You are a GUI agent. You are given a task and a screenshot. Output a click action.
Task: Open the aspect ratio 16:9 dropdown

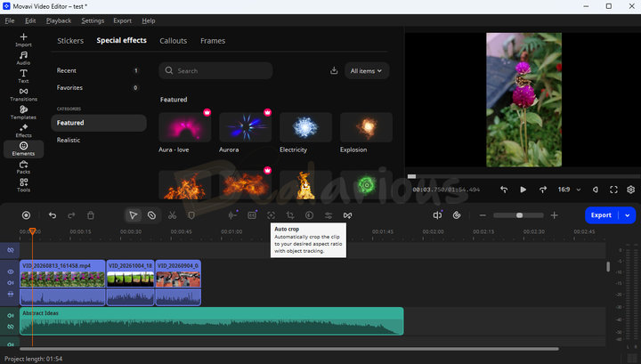569,190
